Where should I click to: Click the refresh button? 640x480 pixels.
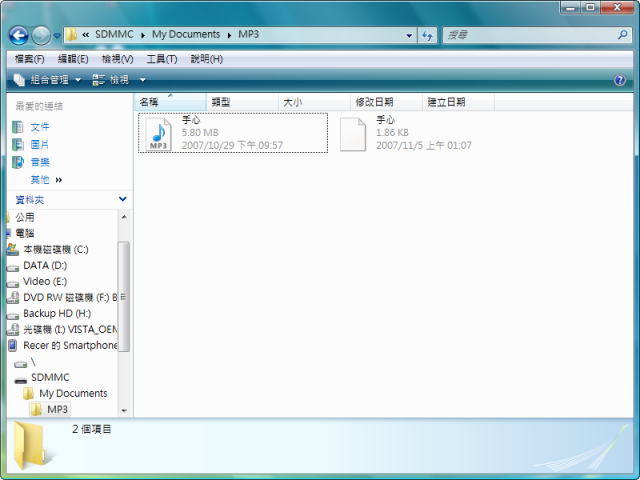(x=427, y=36)
